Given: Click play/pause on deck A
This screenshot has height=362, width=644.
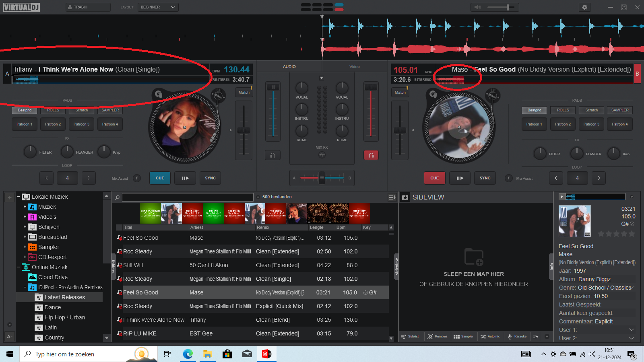Looking at the screenshot, I should click(185, 178).
